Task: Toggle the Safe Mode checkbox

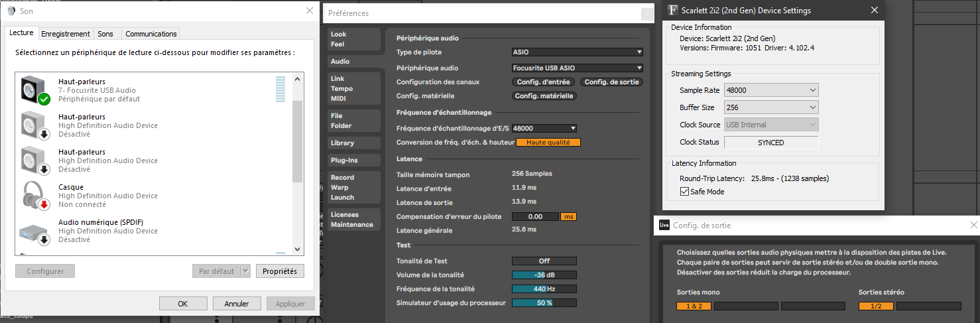Action: click(685, 192)
